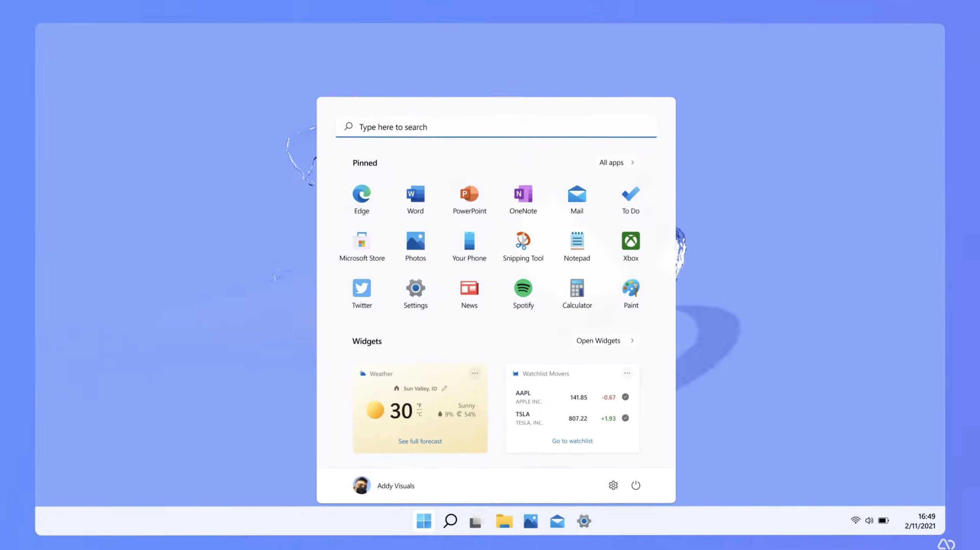The image size is (980, 550).
Task: Open account settings gear
Action: coord(612,485)
